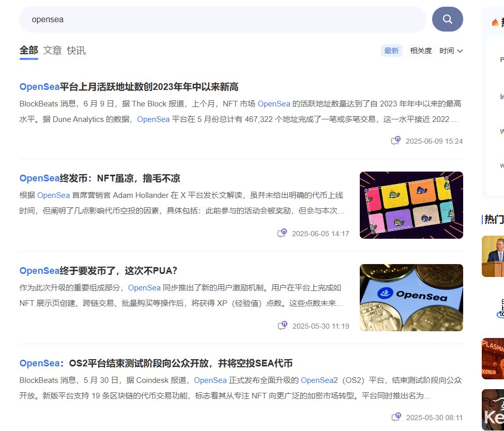Switch to the 文章 tab
This screenshot has width=504, height=431.
pos(52,51)
